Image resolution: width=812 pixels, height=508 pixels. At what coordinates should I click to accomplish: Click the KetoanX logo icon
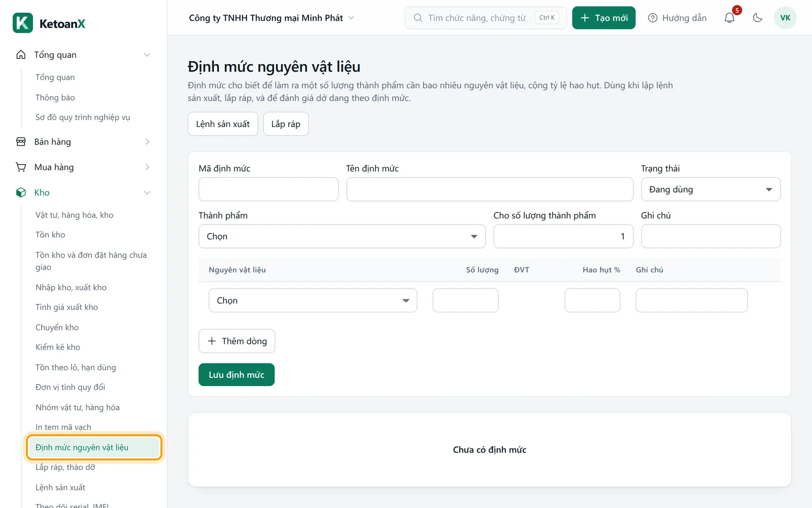(x=23, y=23)
